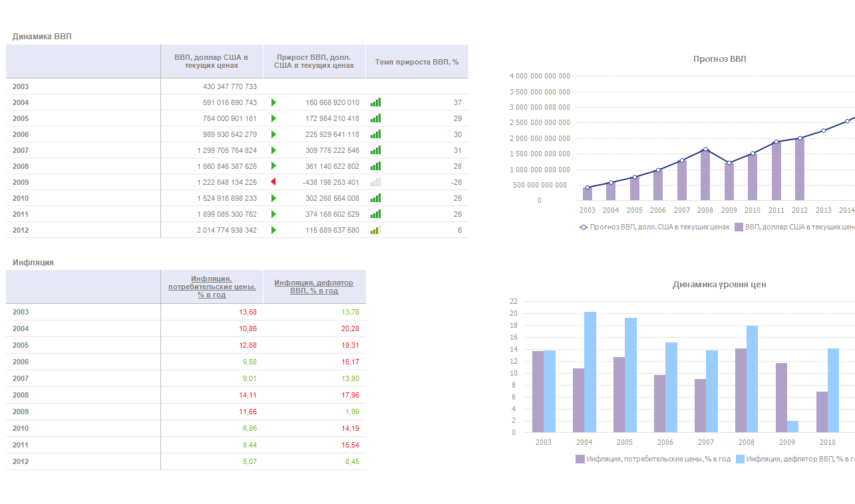The width and height of the screenshot is (855, 504).
Task: Select the 'Темп прироста ВВП, %' column header
Action: pos(417,62)
